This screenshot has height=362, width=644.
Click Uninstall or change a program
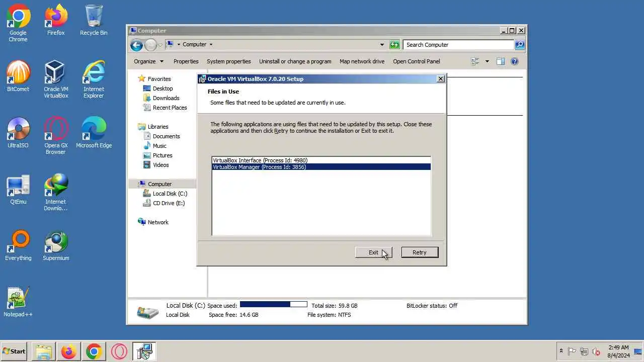(x=295, y=61)
